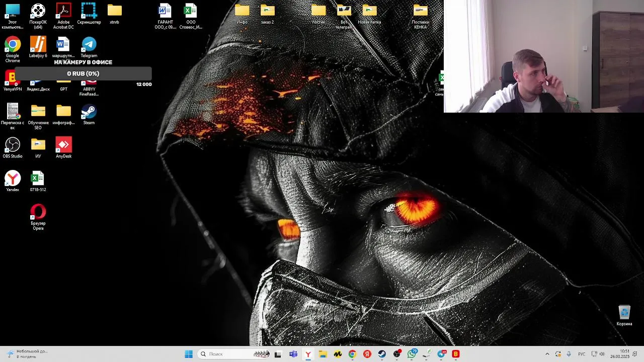Open the Этот компьютер desktop shortcut
This screenshot has height=362, width=644.
[13, 15]
